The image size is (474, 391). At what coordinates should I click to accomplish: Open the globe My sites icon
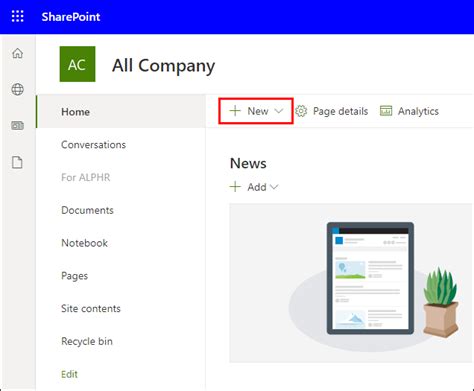click(17, 89)
